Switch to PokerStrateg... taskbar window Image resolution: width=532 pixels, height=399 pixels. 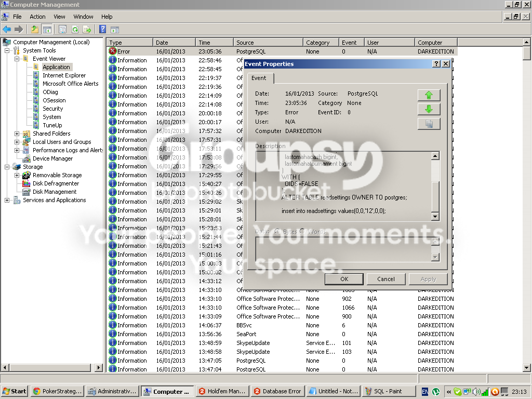pos(58,391)
